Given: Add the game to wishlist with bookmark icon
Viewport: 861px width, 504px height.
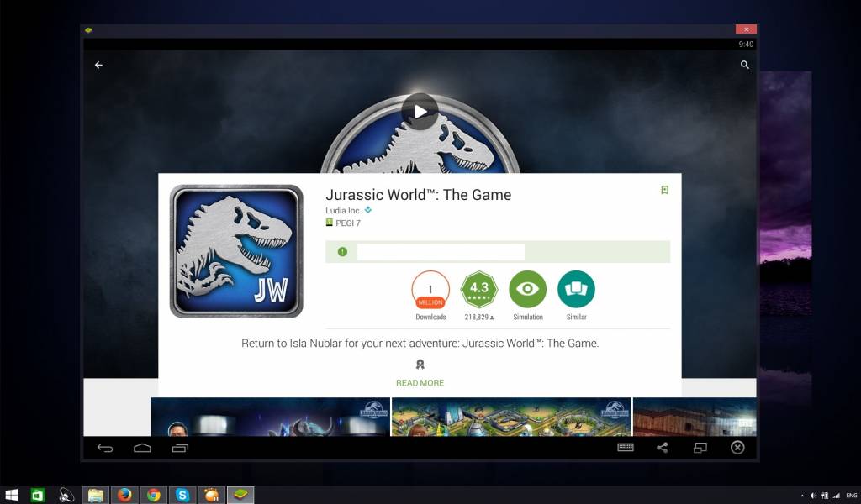Looking at the screenshot, I should pyautogui.click(x=664, y=190).
